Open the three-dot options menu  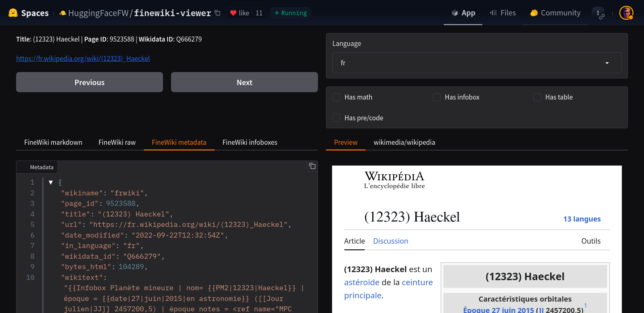pyautogui.click(x=598, y=13)
